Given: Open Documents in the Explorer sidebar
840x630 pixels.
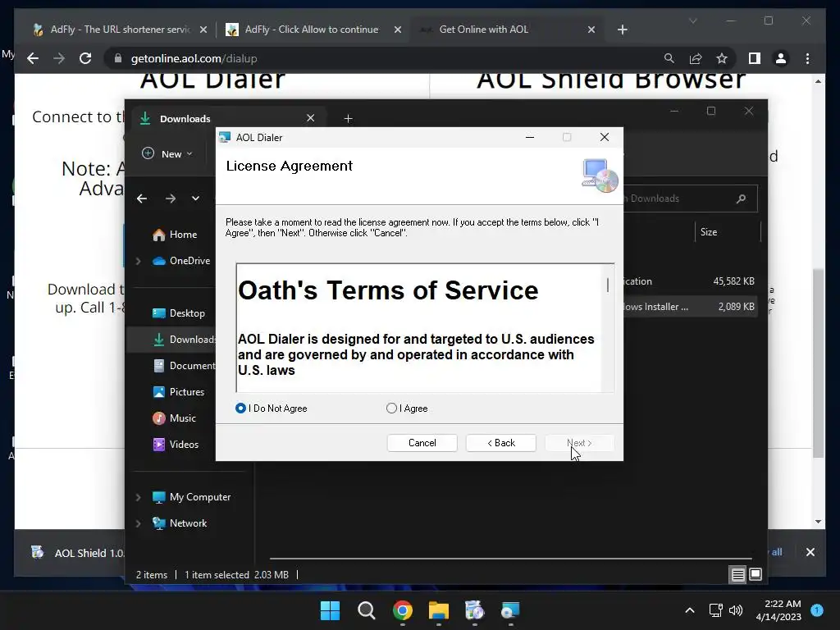Looking at the screenshot, I should 184,366.
